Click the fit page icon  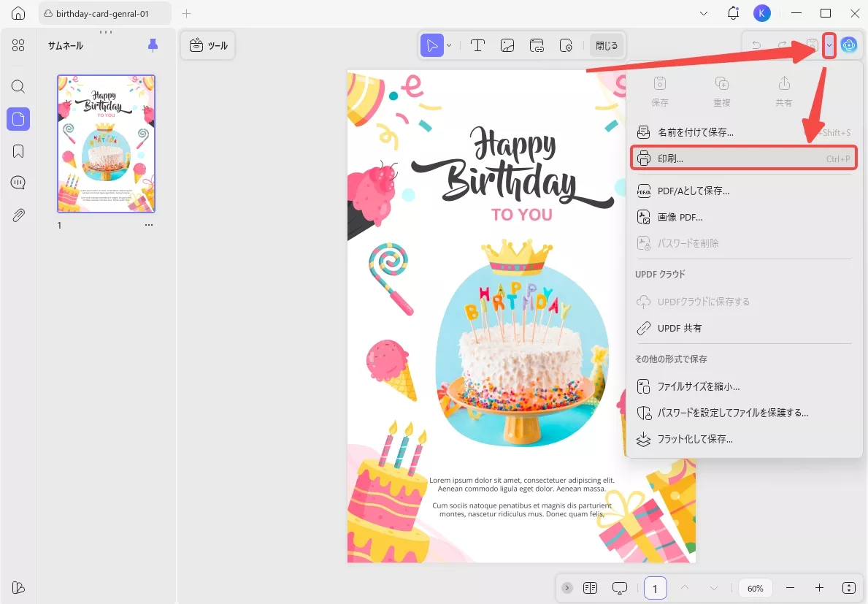(848, 588)
